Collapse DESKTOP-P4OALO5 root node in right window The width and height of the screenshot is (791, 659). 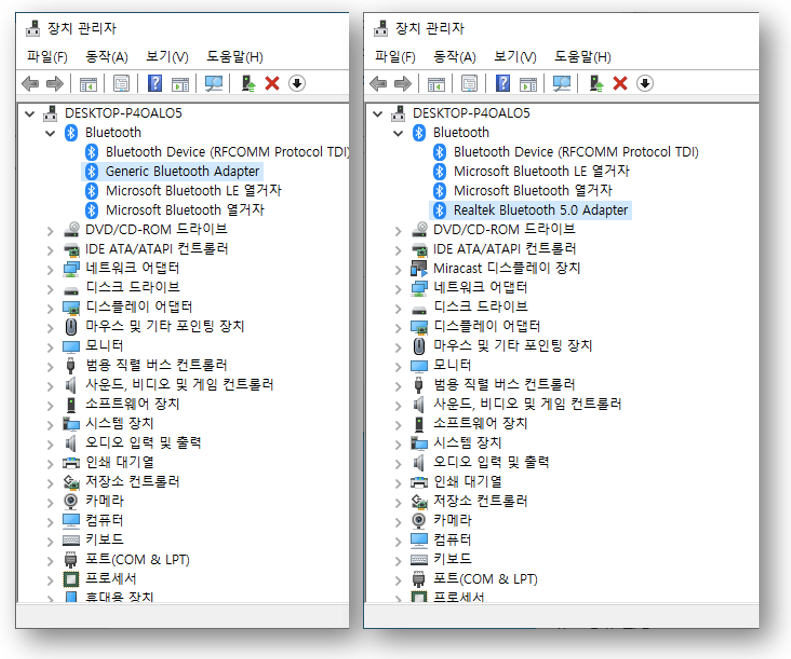pos(378,114)
